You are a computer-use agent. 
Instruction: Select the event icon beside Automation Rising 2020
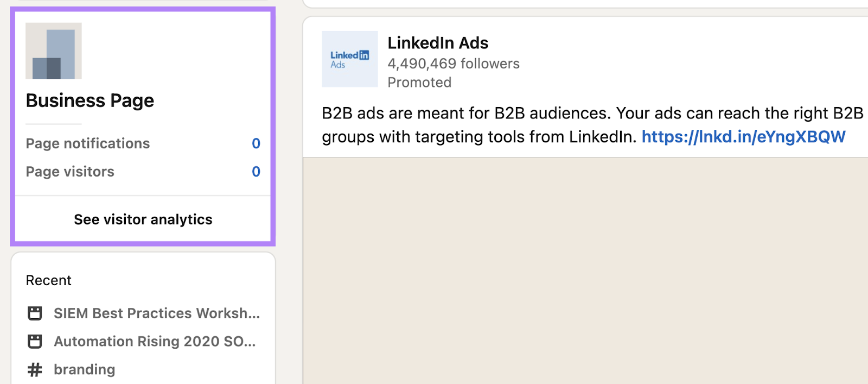35,341
